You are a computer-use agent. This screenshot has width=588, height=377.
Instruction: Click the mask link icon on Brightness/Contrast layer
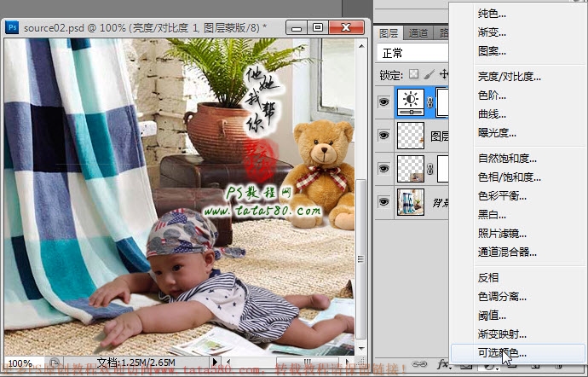click(x=430, y=102)
